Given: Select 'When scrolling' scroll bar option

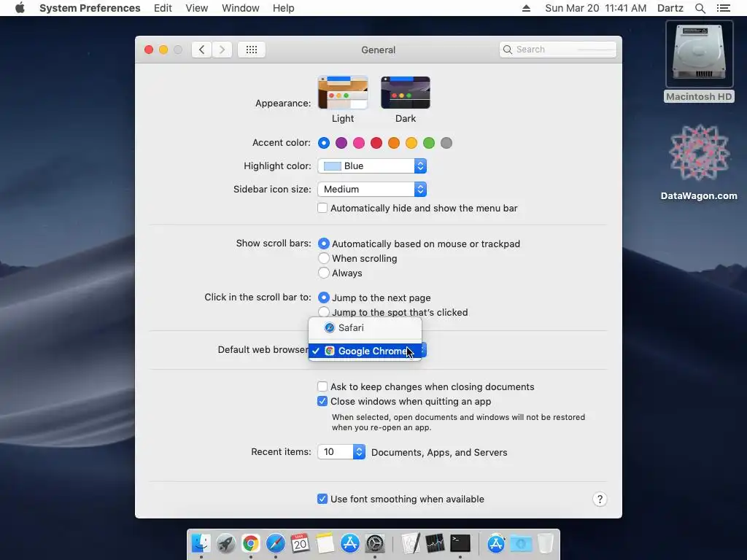Looking at the screenshot, I should (323, 258).
